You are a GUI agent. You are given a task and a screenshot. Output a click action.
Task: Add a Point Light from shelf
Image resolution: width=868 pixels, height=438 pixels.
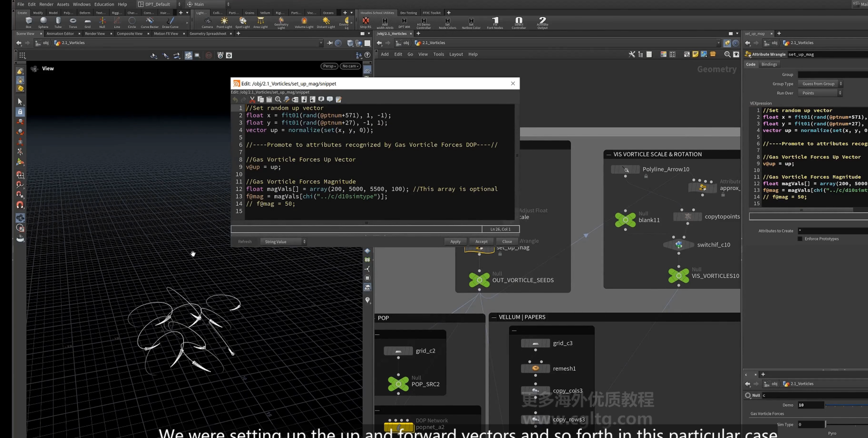click(224, 22)
